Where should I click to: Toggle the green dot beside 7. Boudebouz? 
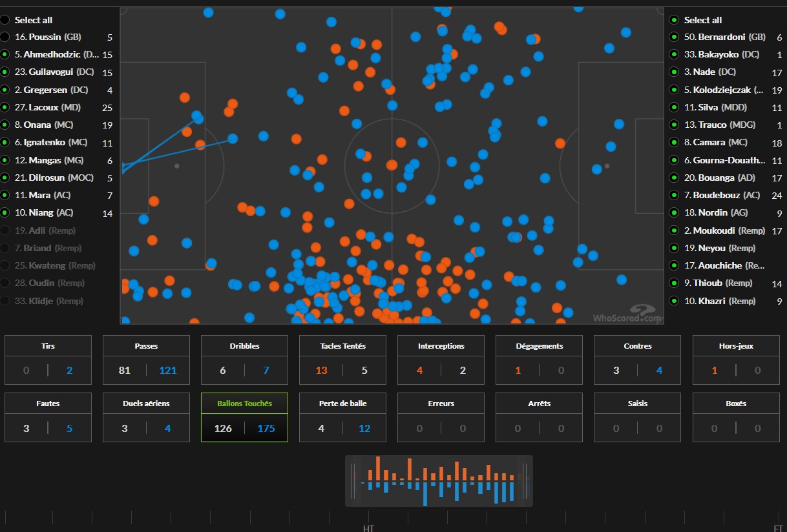[675, 195]
